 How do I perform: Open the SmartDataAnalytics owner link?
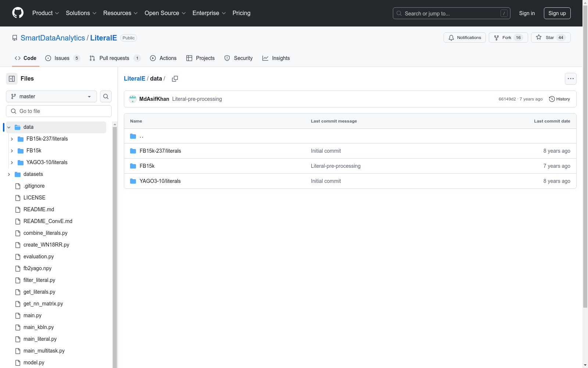point(53,38)
